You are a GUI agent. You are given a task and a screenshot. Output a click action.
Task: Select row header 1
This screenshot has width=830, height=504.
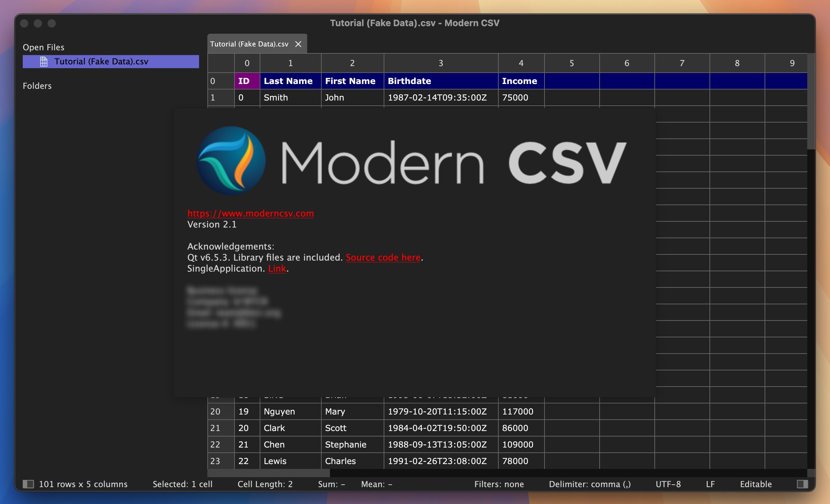coord(221,97)
